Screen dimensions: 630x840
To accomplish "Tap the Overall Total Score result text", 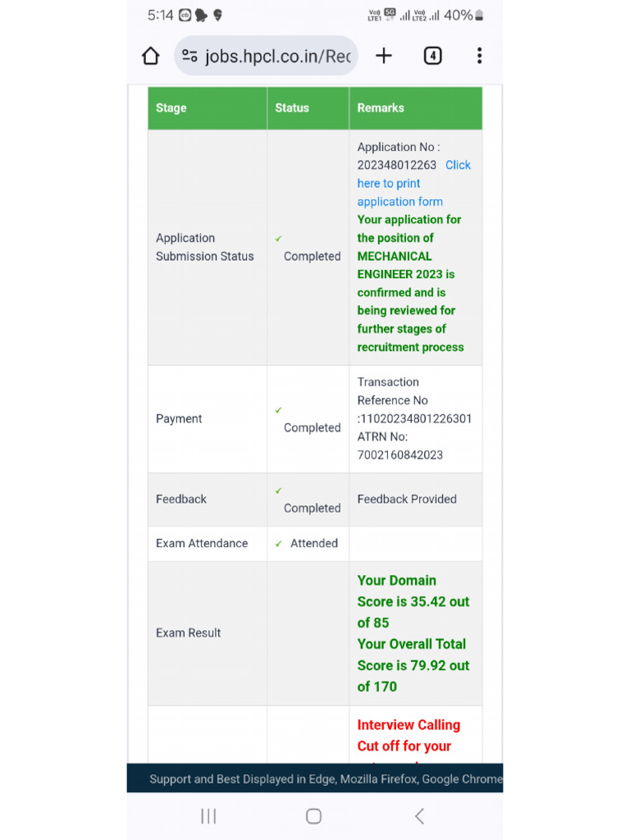I will coord(413,665).
